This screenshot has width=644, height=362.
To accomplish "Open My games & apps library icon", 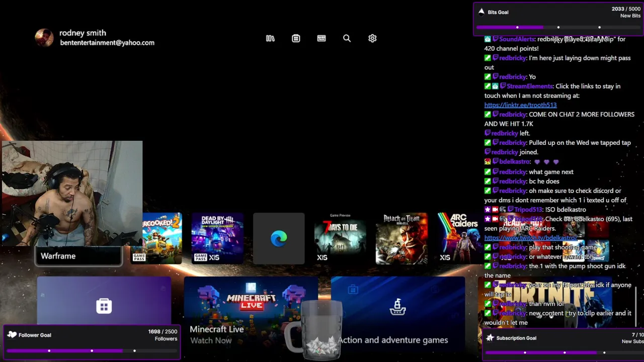I will pyautogui.click(x=270, y=38).
